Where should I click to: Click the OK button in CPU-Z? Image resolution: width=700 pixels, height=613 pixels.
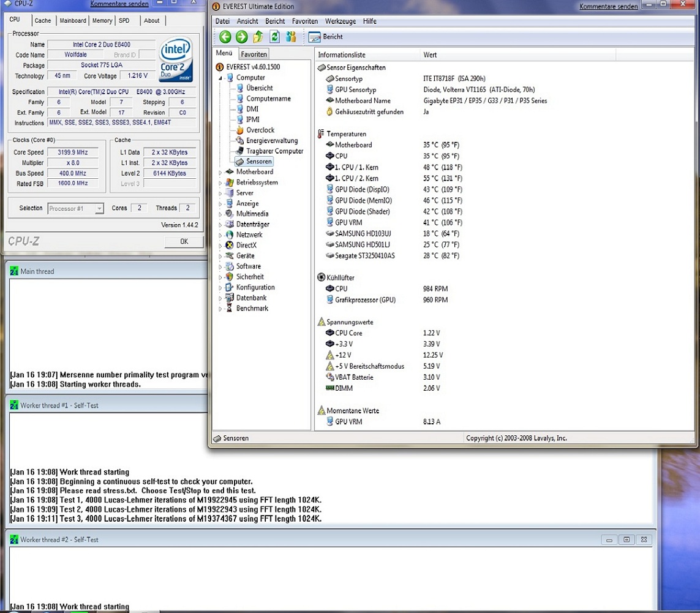tap(184, 241)
